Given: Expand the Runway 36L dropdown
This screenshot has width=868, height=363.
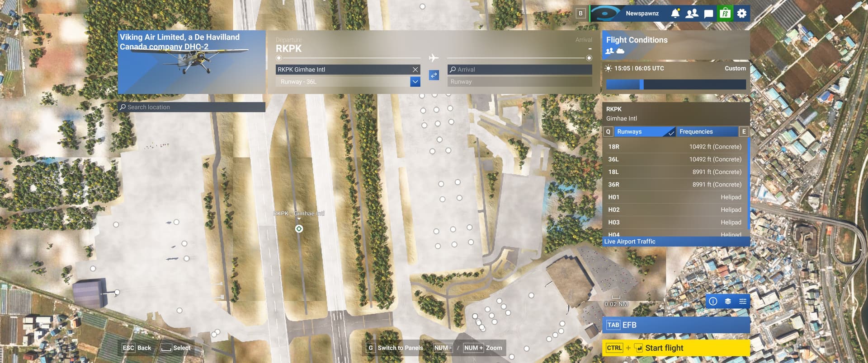Looking at the screenshot, I should pyautogui.click(x=415, y=82).
